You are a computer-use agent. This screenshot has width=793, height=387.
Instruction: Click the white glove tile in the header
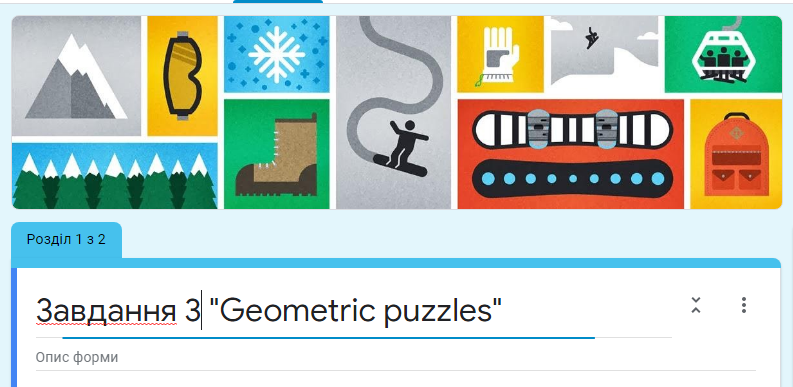pyautogui.click(x=500, y=54)
